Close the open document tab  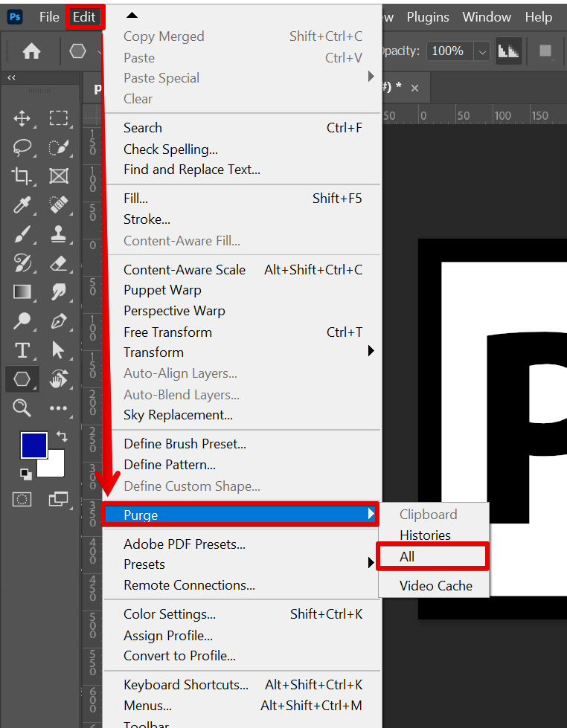pos(415,88)
